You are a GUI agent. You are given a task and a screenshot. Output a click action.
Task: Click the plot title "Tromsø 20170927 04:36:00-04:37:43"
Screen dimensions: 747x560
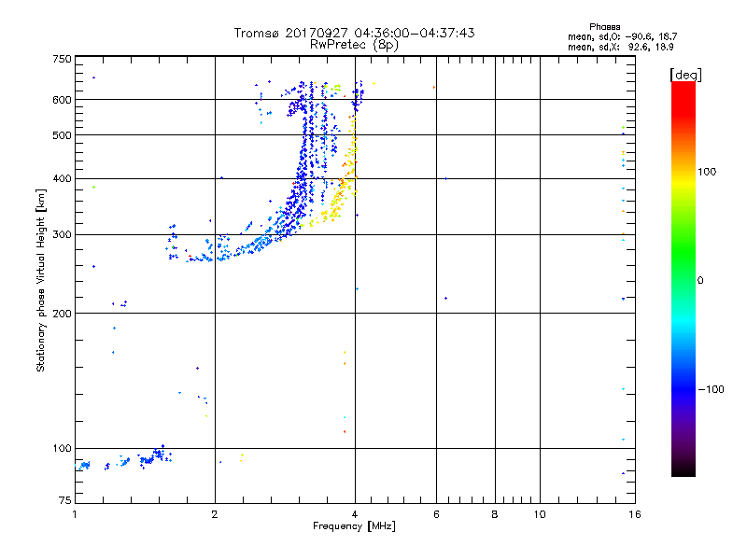[x=354, y=33]
